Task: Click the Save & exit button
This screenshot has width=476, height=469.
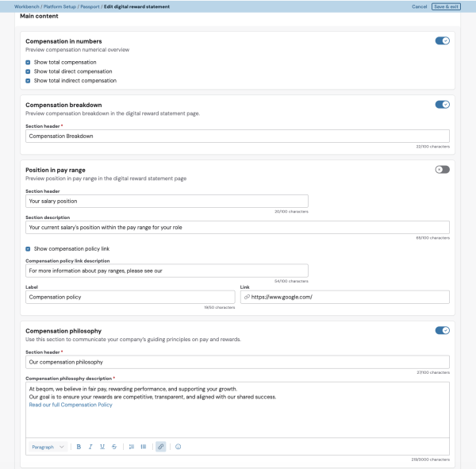Action: pyautogui.click(x=446, y=6)
